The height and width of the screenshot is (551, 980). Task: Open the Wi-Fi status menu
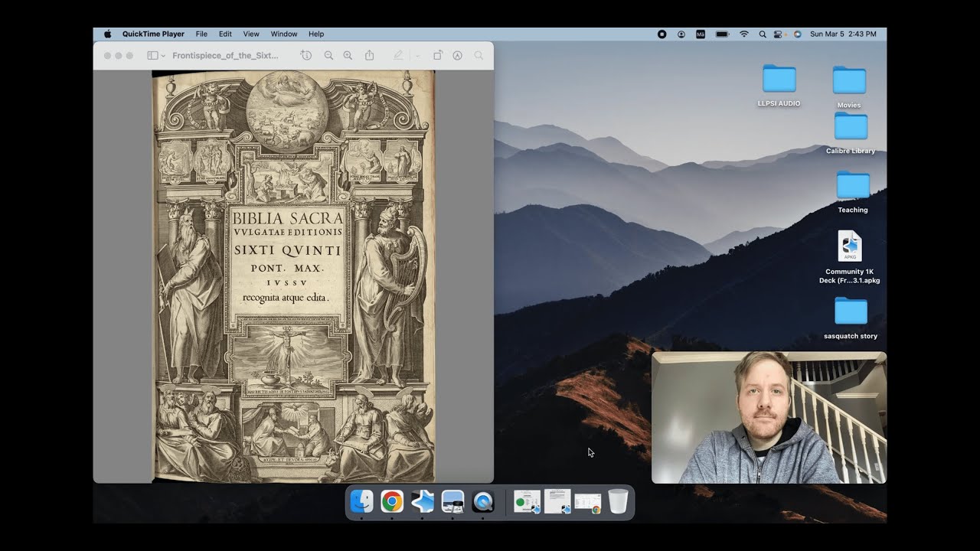(x=743, y=34)
